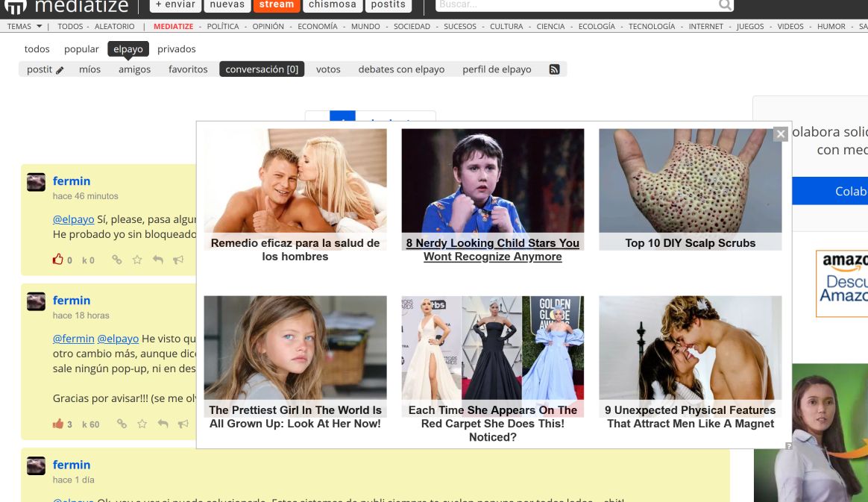Click the @fermin mention in 18-hours-ago post
Image resolution: width=868 pixels, height=502 pixels.
tap(74, 338)
